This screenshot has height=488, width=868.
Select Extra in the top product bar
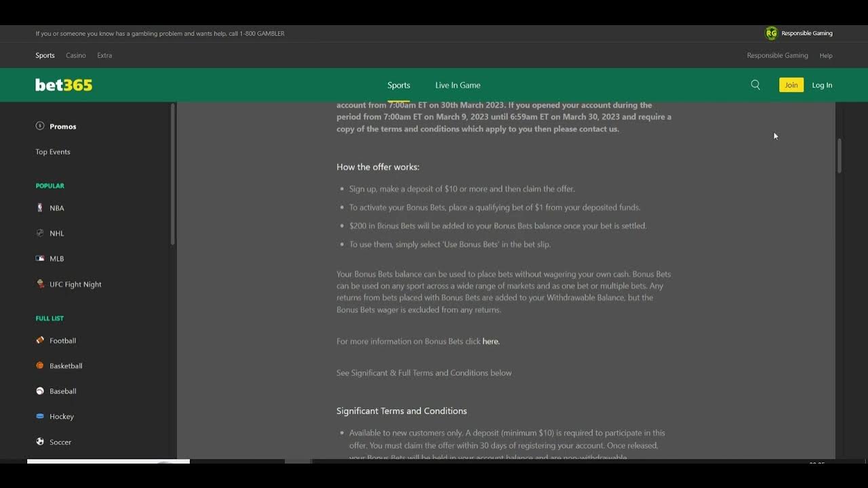pyautogui.click(x=104, y=56)
